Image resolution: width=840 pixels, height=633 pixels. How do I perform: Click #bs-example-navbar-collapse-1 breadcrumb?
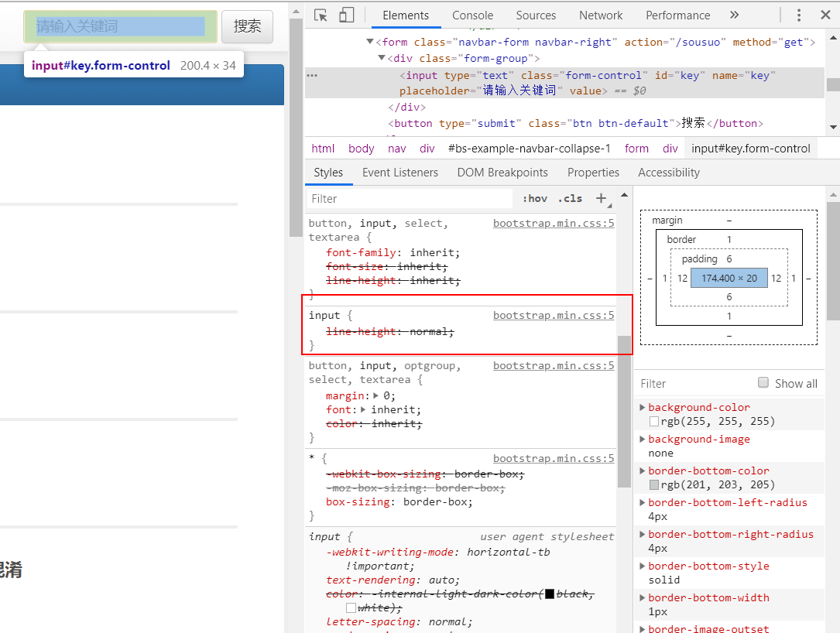pyautogui.click(x=530, y=149)
